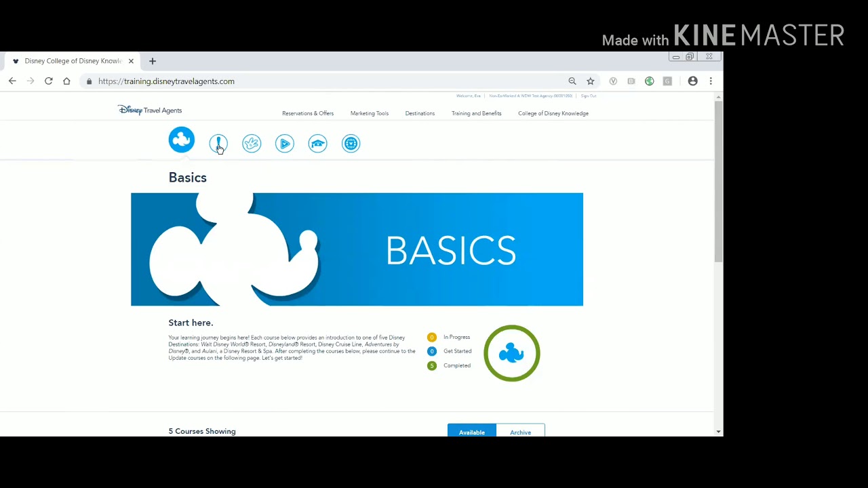Screen dimensions: 868x488
Task: Open the Chrome profile avatar icon
Action: pos(692,81)
